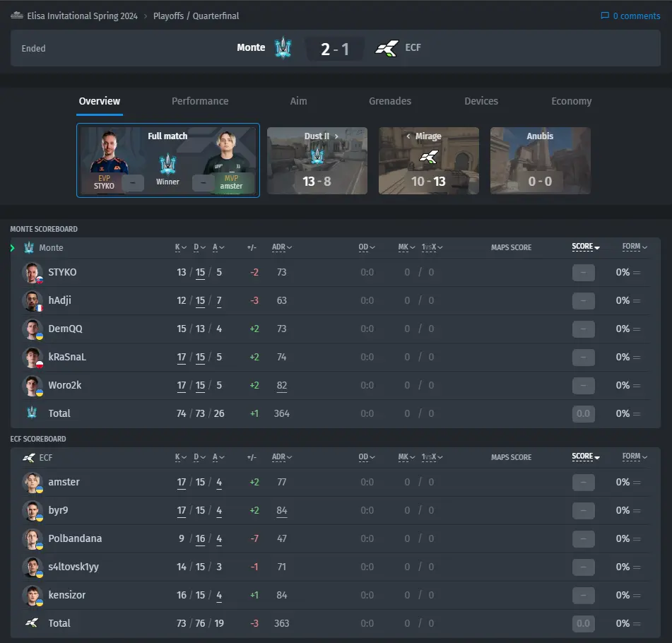Select the Dust II 13-8 map card
672x643 pixels.
(317, 161)
